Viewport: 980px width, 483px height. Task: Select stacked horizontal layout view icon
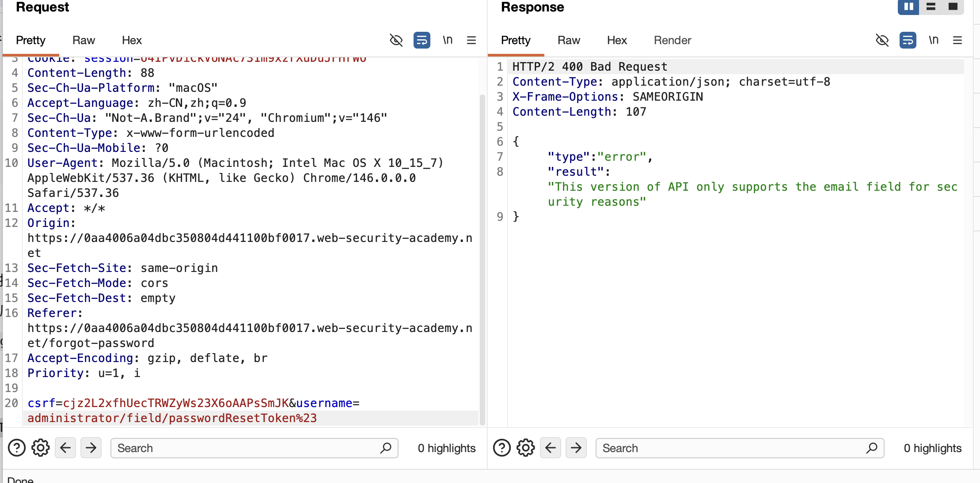(931, 7)
